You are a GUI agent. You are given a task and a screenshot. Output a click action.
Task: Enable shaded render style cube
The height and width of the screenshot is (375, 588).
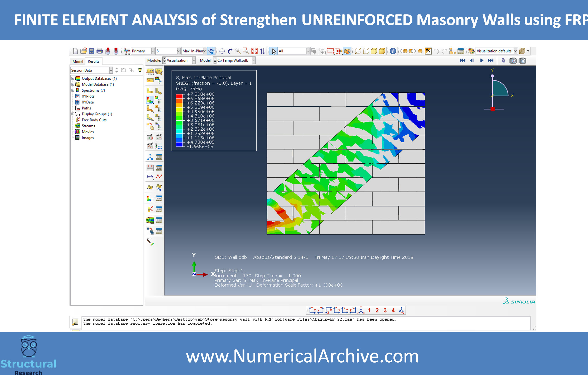[x=382, y=51]
